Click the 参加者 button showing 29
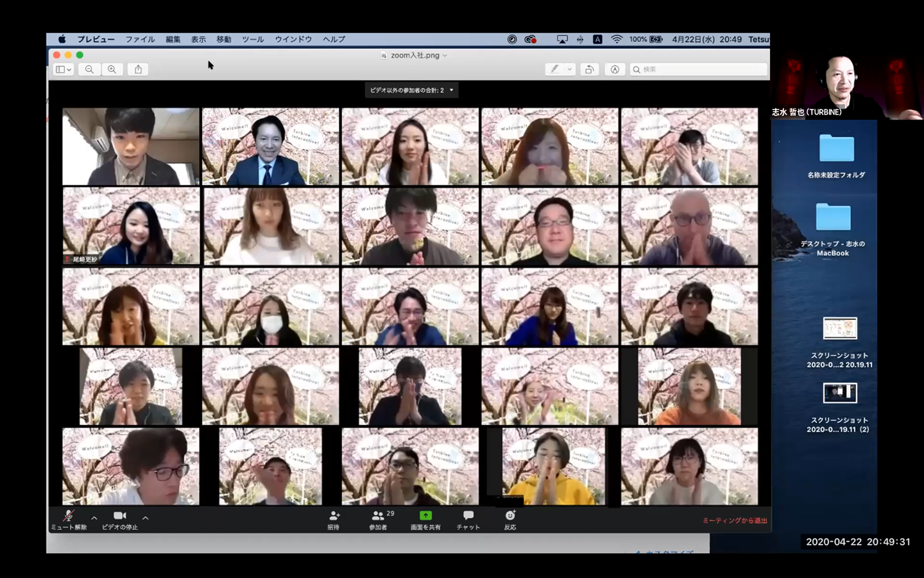924x578 pixels. (x=382, y=520)
